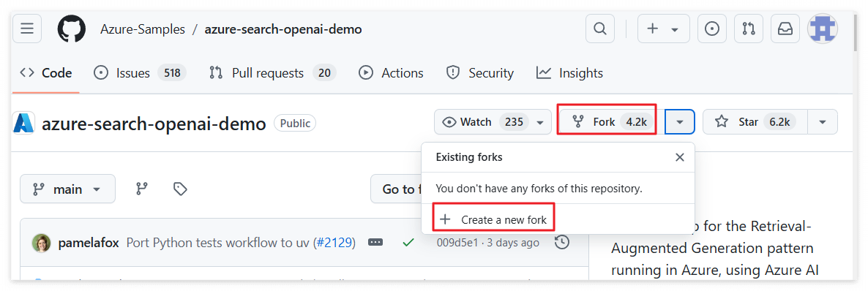
Task: Switch to the Issues tab
Action: click(140, 73)
